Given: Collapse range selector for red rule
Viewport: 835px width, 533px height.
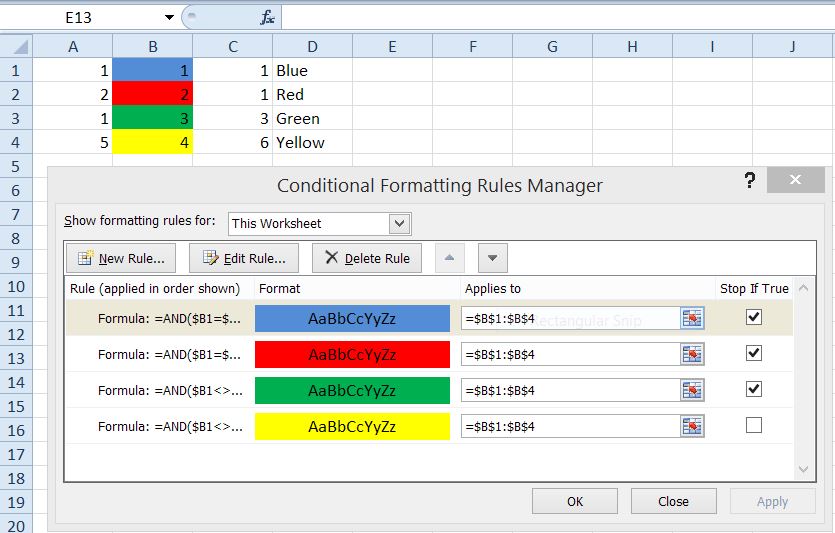Looking at the screenshot, I should 692,355.
